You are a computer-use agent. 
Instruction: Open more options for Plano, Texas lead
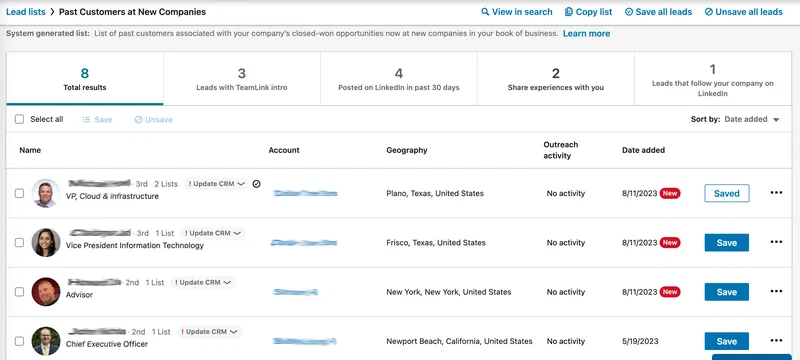776,193
